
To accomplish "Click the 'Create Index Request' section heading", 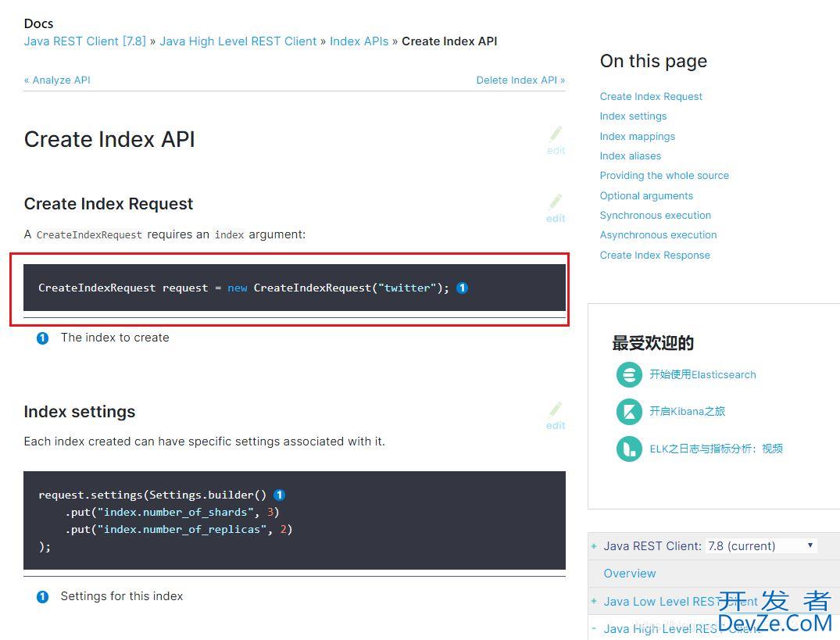I will click(x=108, y=204).
